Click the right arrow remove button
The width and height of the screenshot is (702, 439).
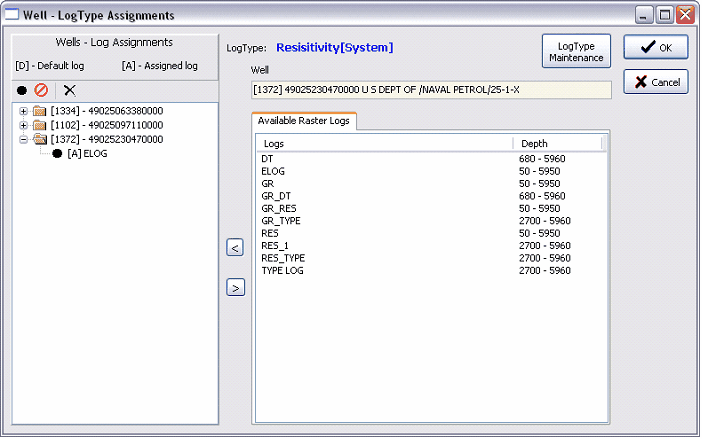click(235, 288)
